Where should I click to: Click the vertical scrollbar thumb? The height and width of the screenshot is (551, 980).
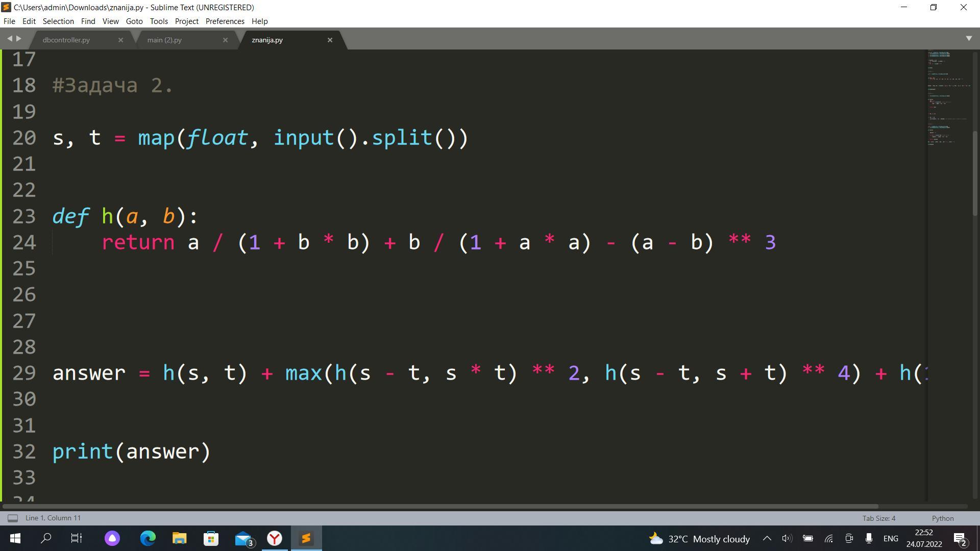pos(975,173)
